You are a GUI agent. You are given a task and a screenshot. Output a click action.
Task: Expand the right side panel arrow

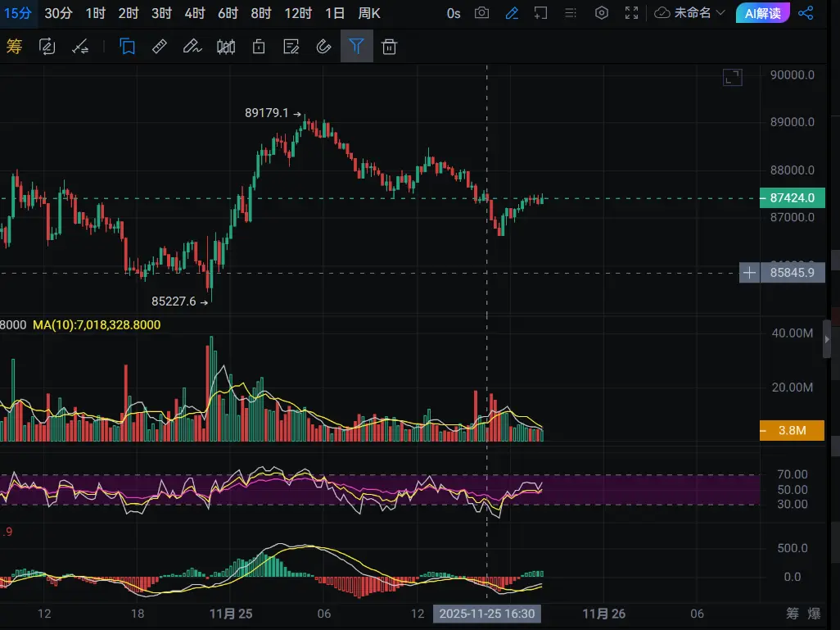point(827,339)
